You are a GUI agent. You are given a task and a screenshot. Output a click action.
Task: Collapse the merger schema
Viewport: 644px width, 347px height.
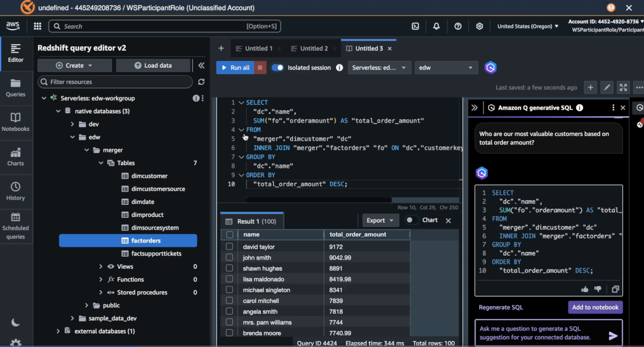pos(86,150)
